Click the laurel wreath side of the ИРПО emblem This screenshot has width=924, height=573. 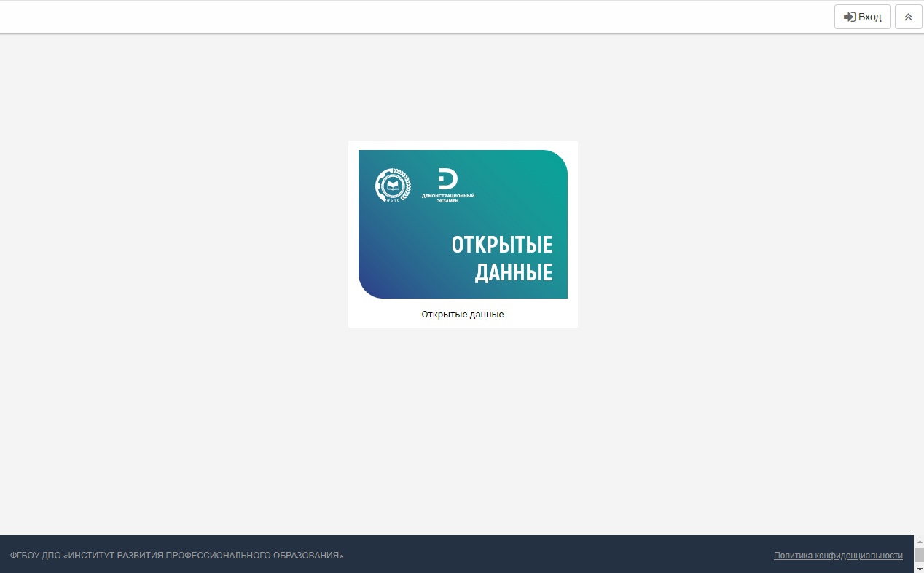point(407,186)
